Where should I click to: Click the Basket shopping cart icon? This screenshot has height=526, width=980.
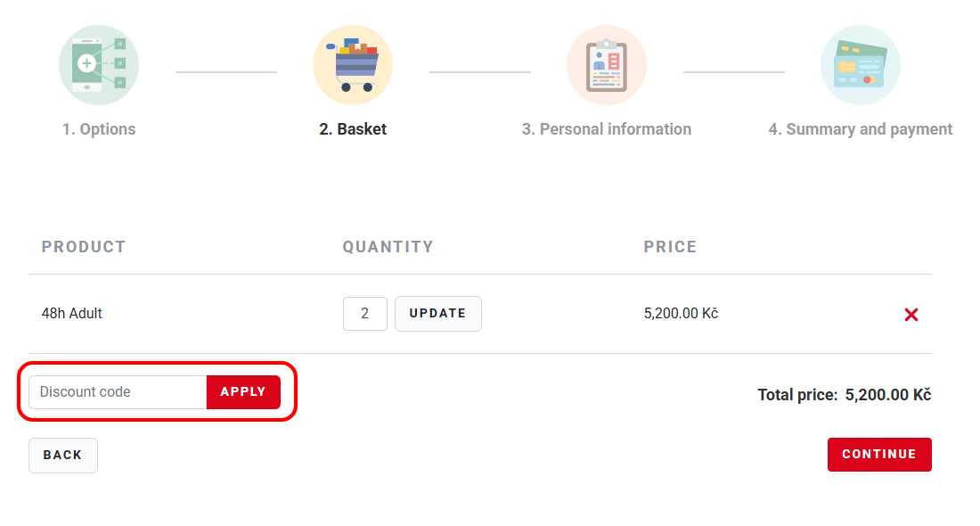click(352, 62)
